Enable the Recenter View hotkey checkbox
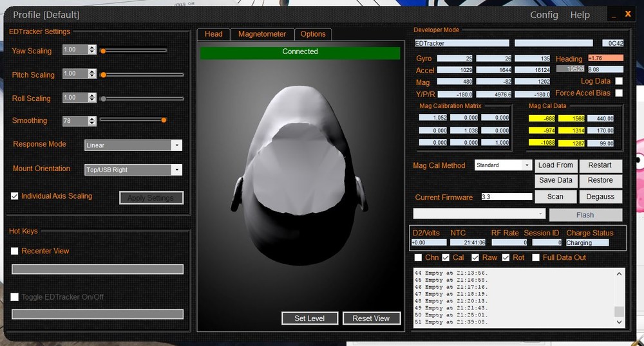The image size is (644, 346). click(x=15, y=251)
